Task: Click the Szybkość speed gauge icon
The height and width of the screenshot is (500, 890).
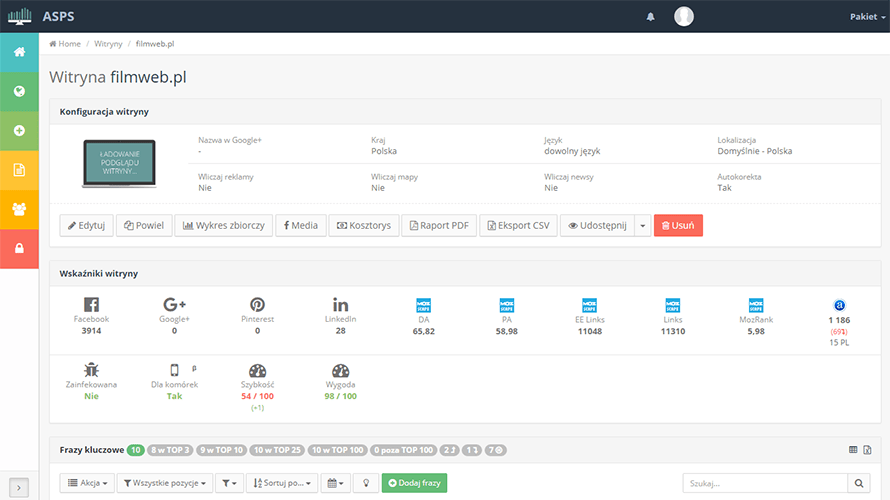Action: [x=257, y=371]
